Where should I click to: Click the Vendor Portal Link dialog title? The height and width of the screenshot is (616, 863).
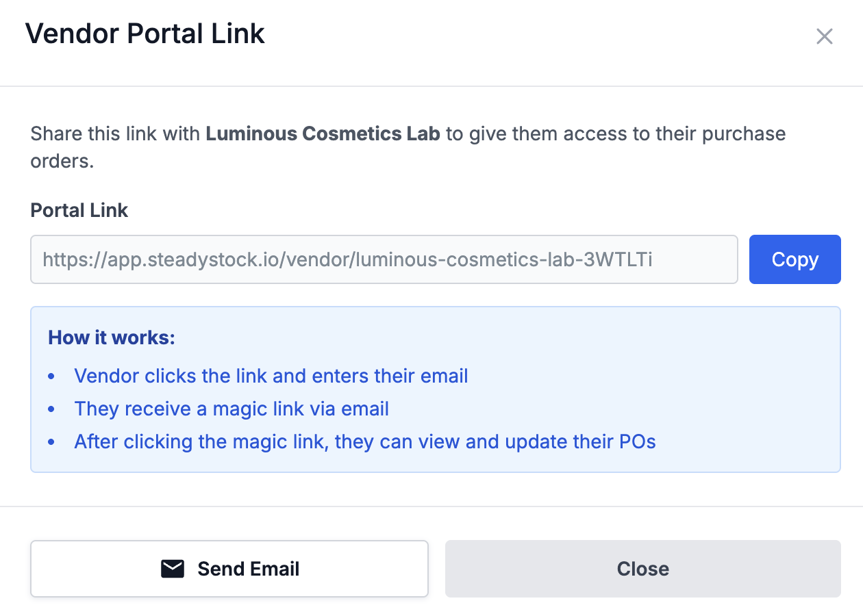coord(145,33)
